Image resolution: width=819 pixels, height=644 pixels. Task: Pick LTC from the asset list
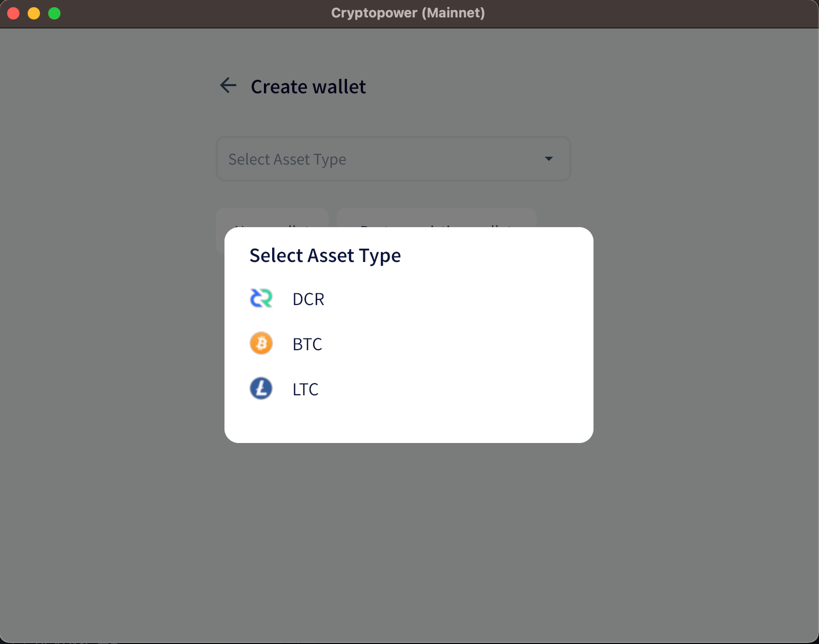(x=305, y=389)
